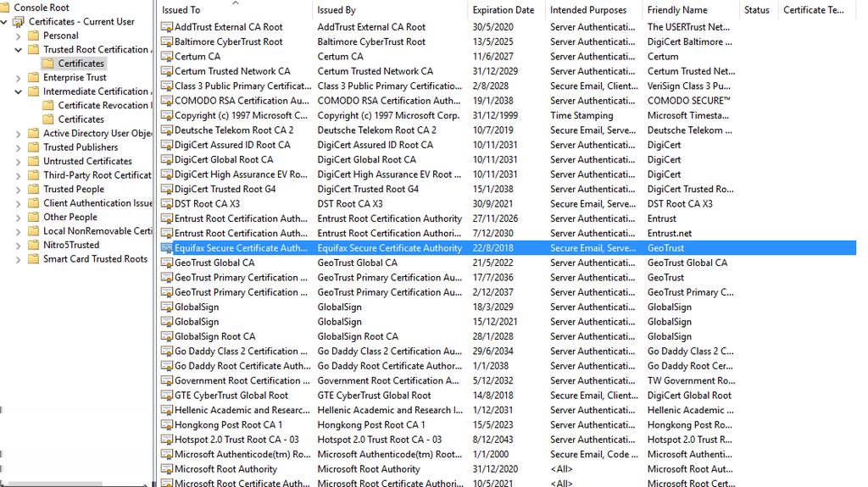Select the Enterprise Trust store label
868x487 pixels.
coord(75,77)
